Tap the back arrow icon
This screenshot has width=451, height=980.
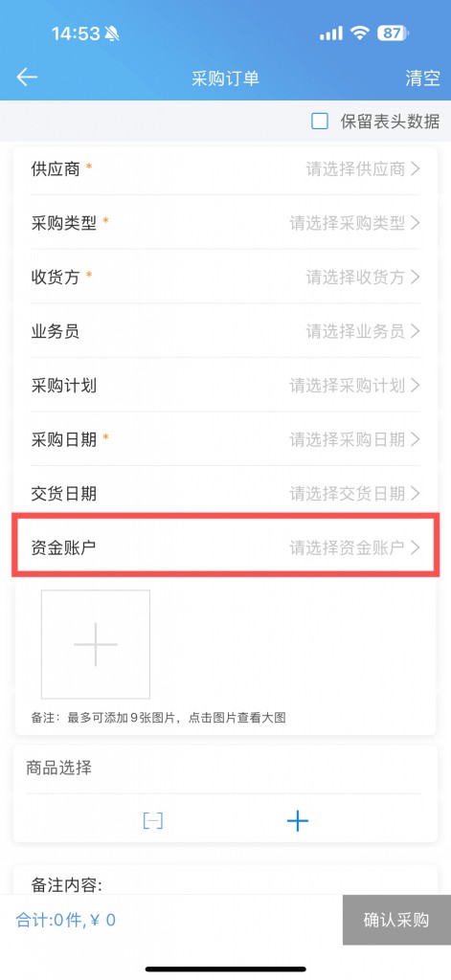pos(27,78)
